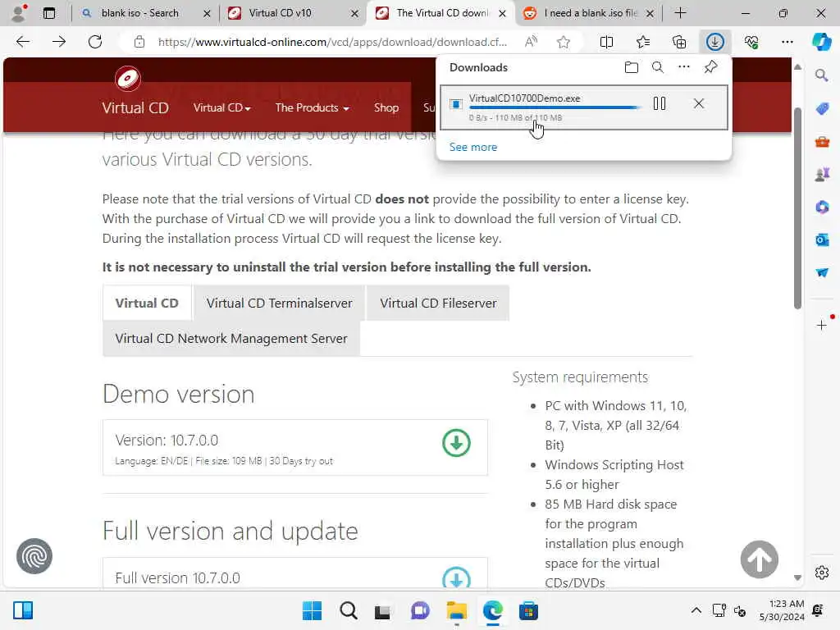Open Edge Settings and more menu
This screenshot has height=630, width=840.
[787, 42]
